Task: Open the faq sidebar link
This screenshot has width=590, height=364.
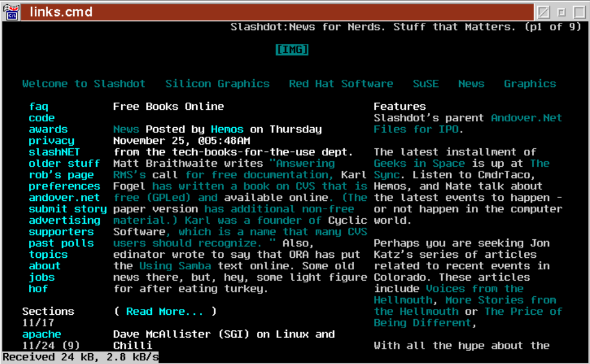Action: (x=39, y=107)
